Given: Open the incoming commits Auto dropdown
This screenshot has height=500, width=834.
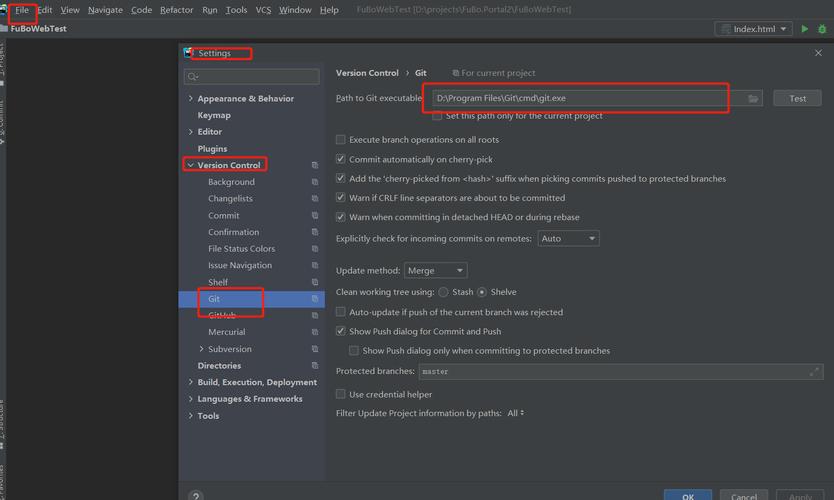Looking at the screenshot, I should (x=568, y=238).
